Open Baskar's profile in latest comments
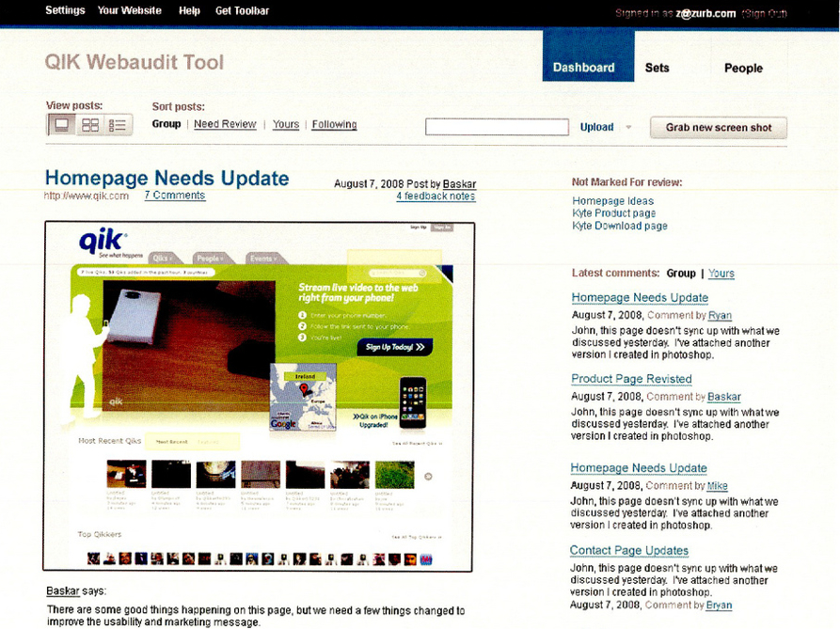The width and height of the screenshot is (840, 629). click(x=723, y=397)
